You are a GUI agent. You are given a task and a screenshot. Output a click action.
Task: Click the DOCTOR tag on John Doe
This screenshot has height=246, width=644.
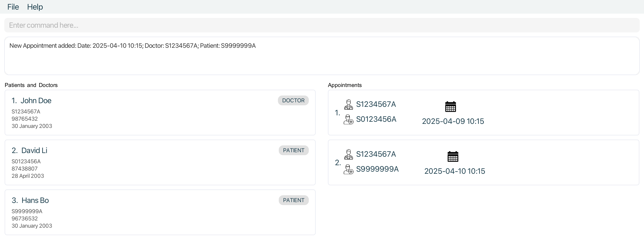[x=293, y=100]
